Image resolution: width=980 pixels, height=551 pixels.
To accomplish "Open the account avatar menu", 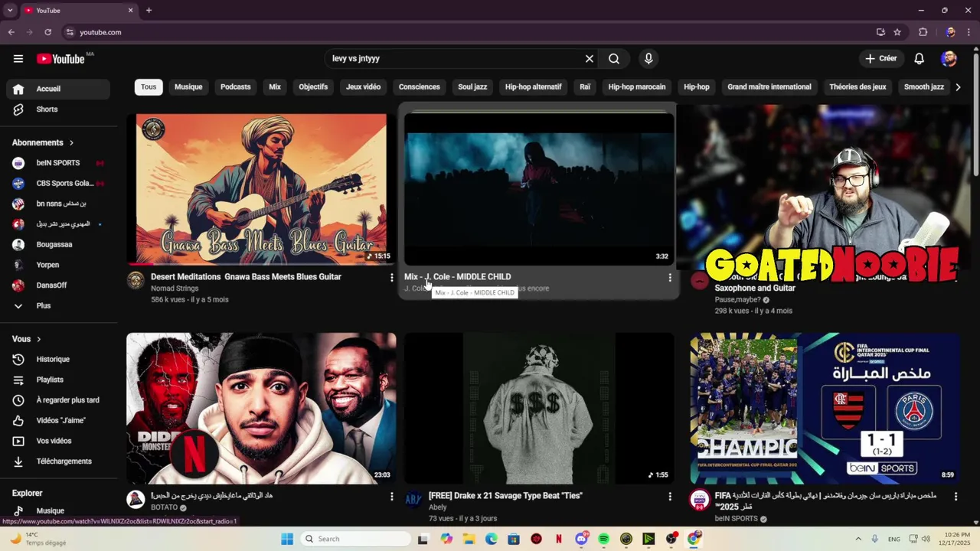I will pyautogui.click(x=949, y=58).
